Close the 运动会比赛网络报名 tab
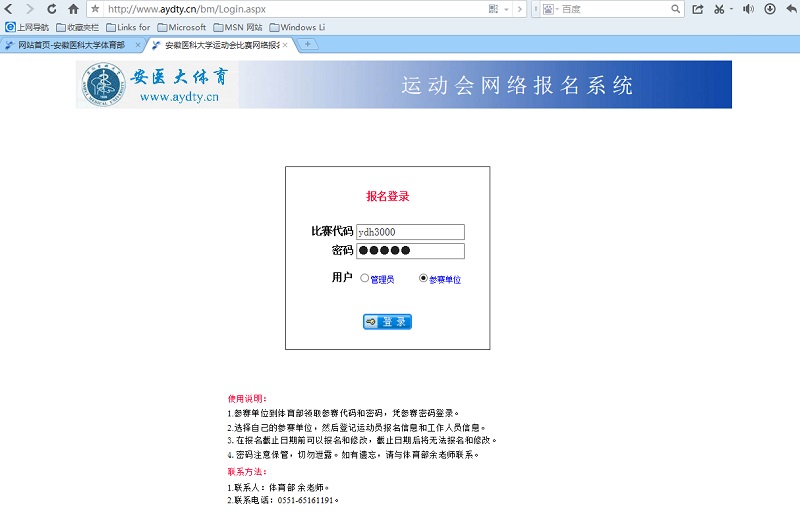 pyautogui.click(x=285, y=45)
